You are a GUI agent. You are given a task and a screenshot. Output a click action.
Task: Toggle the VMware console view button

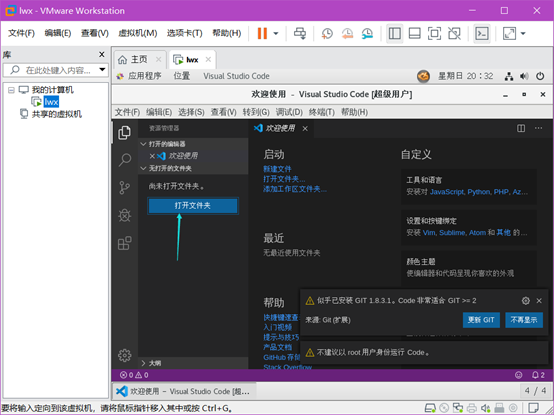tap(482, 34)
